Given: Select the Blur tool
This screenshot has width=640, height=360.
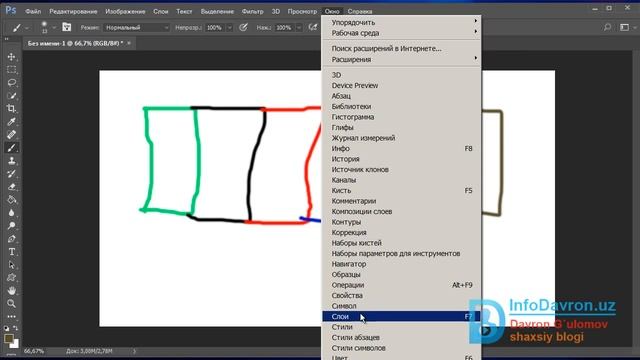Looking at the screenshot, I should point(11,213).
